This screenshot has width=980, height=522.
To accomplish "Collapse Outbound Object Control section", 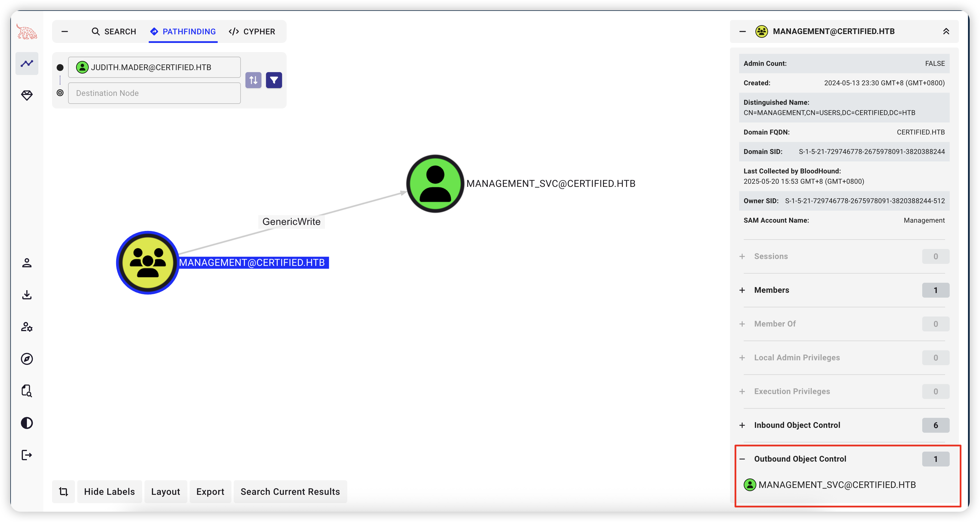I will [x=800, y=459].
